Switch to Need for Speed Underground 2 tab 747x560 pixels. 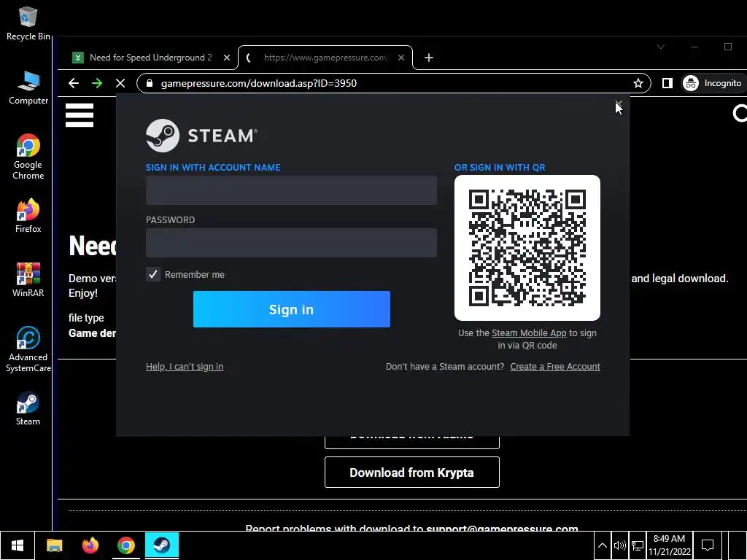click(150, 58)
